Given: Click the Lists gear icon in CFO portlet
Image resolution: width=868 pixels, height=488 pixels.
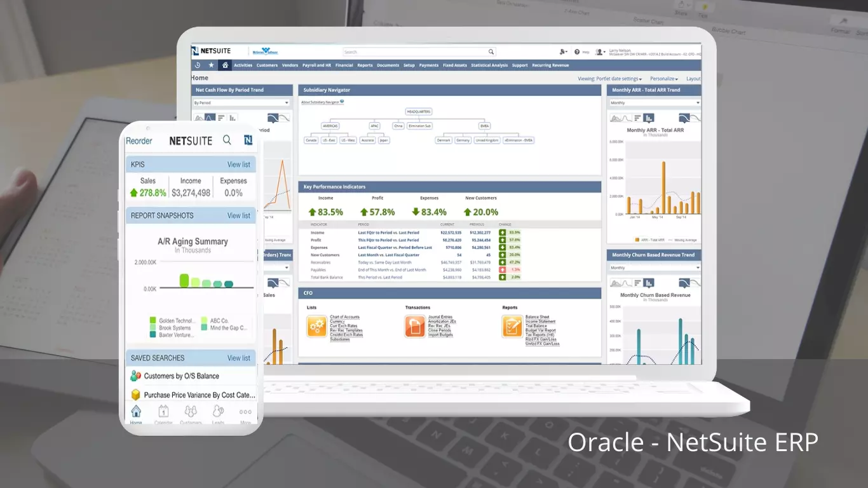Looking at the screenshot, I should click(x=316, y=326).
